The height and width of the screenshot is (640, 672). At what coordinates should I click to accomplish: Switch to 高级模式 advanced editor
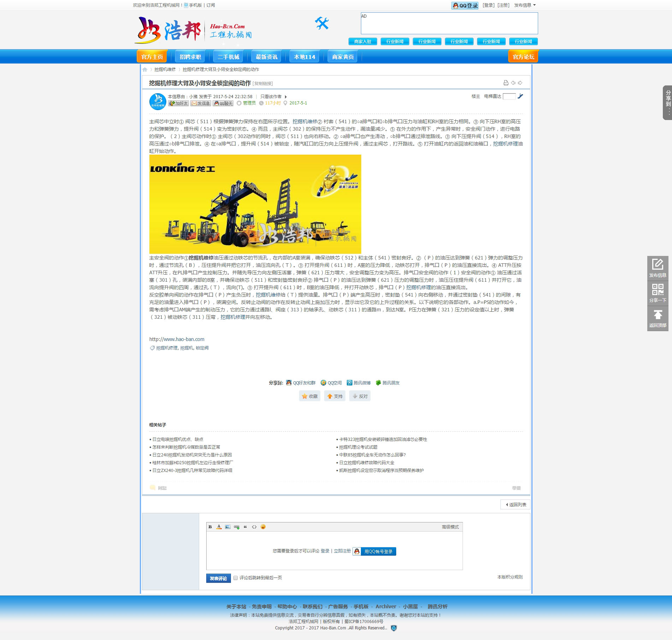[450, 527]
